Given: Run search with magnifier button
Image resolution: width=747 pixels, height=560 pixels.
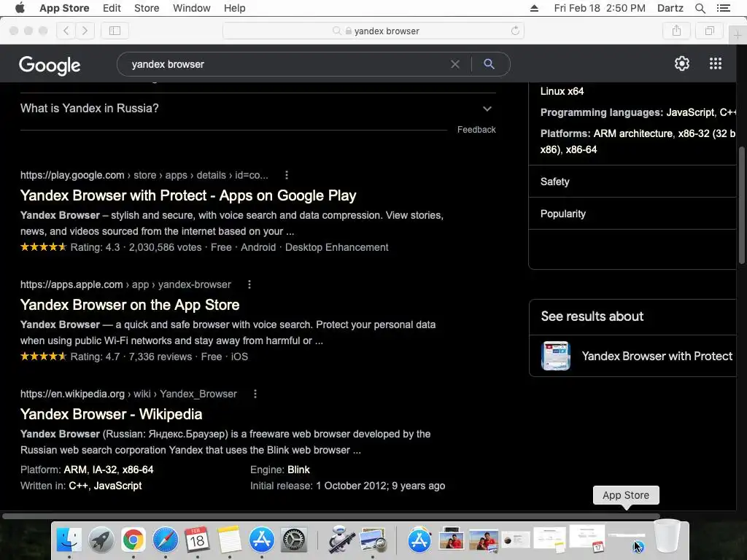Looking at the screenshot, I should [x=489, y=64].
